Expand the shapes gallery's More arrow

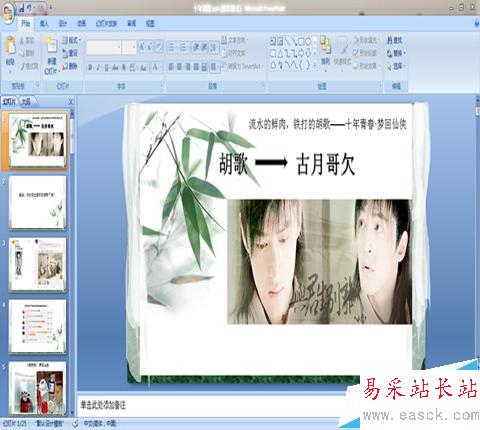pos(316,65)
